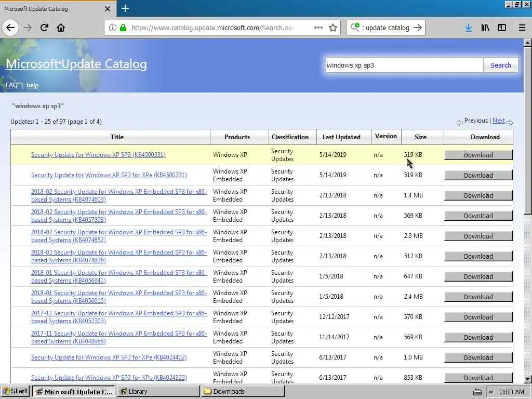Download the 2.3 MB KB4074852 update
Image resolution: width=532 pixels, height=399 pixels.
478,236
